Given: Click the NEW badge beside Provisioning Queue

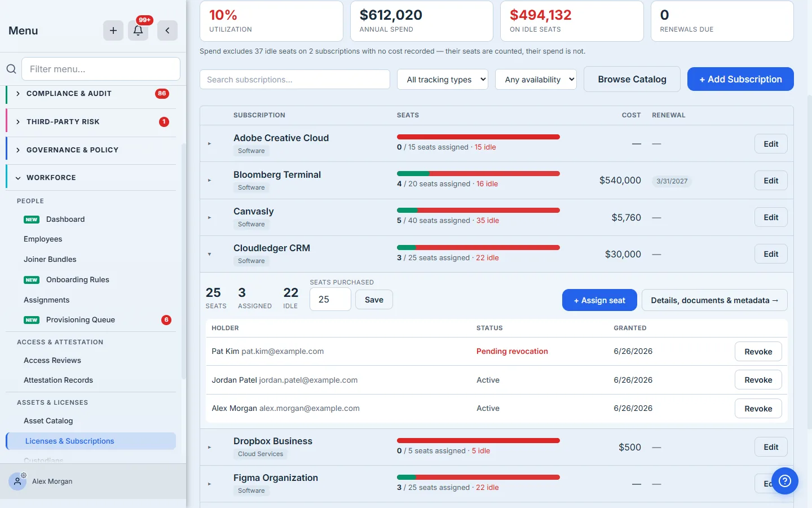Looking at the screenshot, I should pyautogui.click(x=32, y=320).
